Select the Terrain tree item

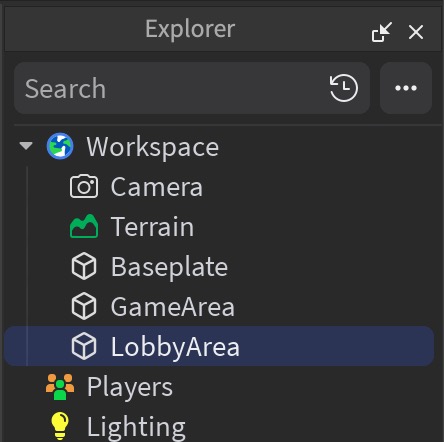coord(152,227)
